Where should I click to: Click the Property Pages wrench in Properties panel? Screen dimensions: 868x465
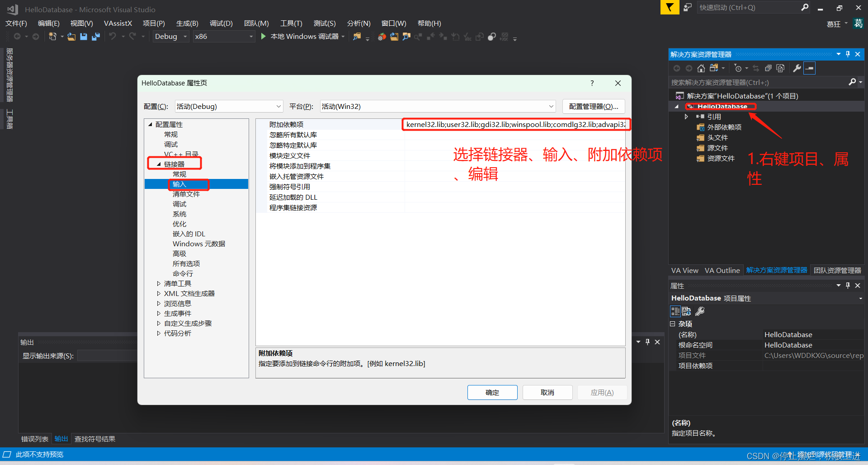coord(700,311)
